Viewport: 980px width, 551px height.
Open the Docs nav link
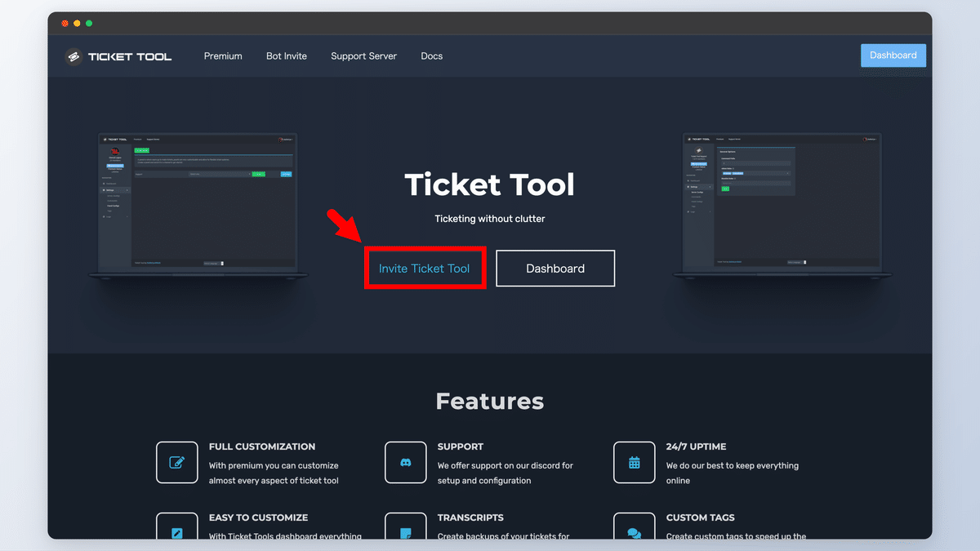[432, 56]
